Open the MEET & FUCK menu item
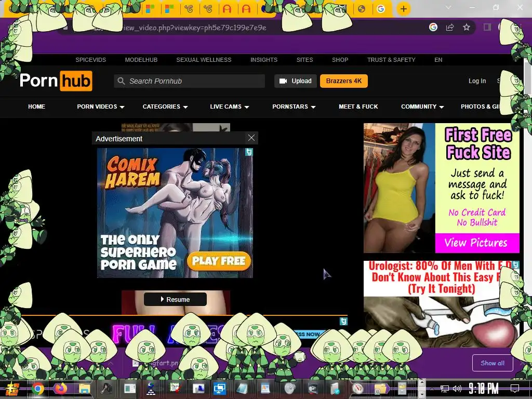The width and height of the screenshot is (532, 399). 358,107
